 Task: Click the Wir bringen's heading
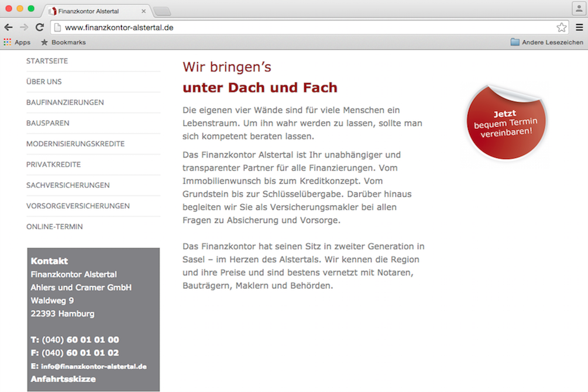point(227,67)
